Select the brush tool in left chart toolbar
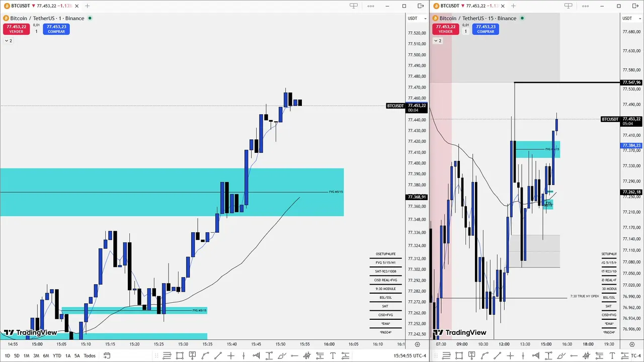The width and height of the screenshot is (644, 362). pyautogui.click(x=282, y=355)
